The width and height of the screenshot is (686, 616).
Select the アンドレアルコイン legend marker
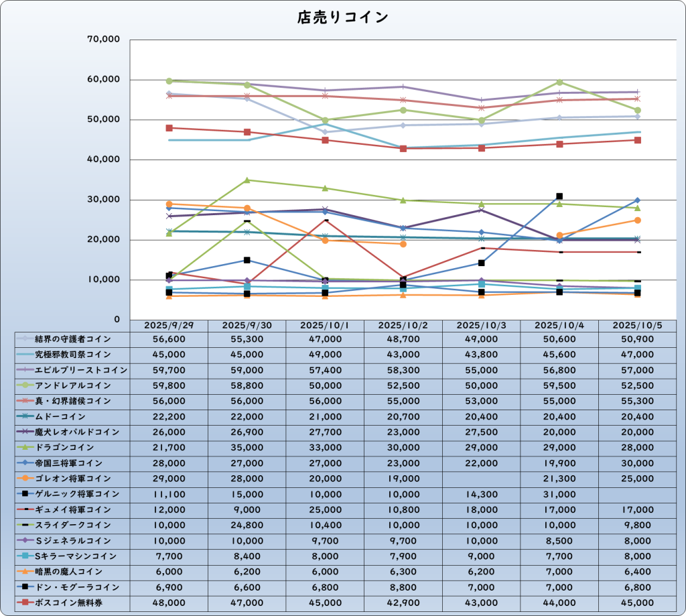(x=25, y=385)
